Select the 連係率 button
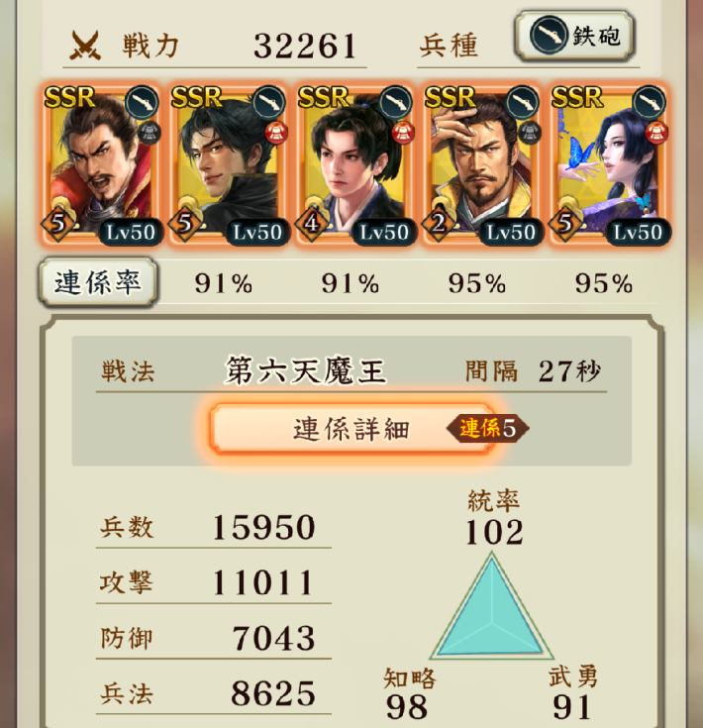Image resolution: width=703 pixels, height=728 pixels. (x=98, y=282)
